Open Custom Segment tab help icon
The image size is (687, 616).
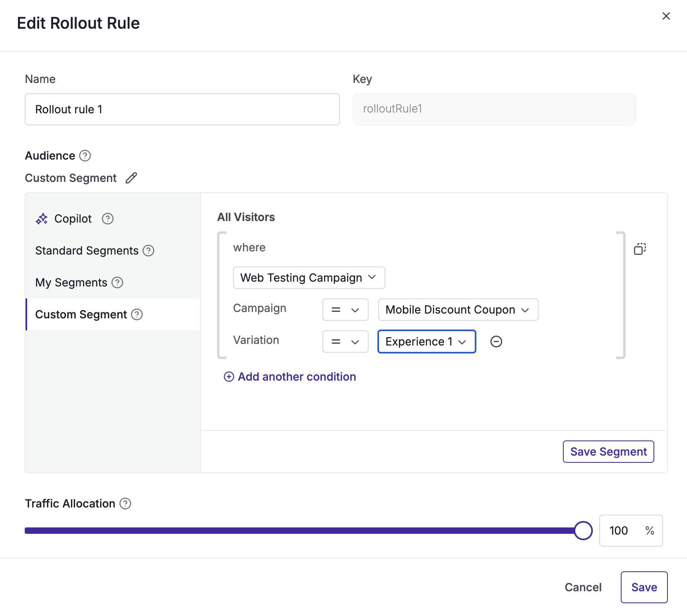(x=137, y=314)
